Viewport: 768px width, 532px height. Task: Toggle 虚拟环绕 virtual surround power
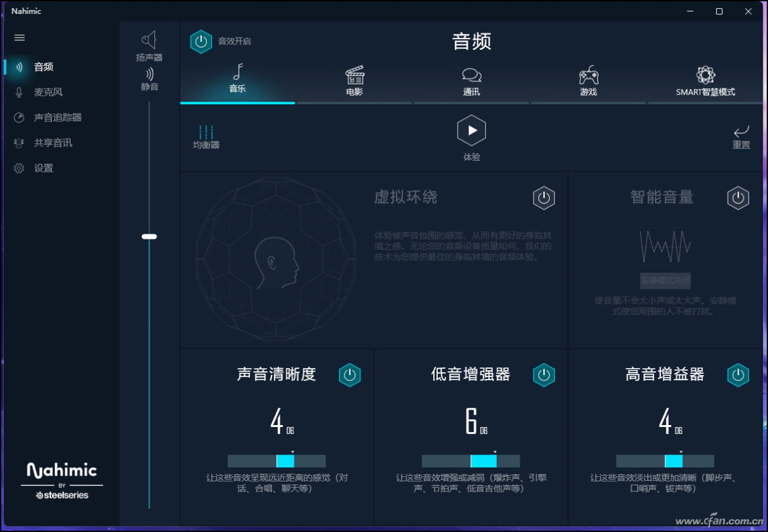tap(544, 198)
